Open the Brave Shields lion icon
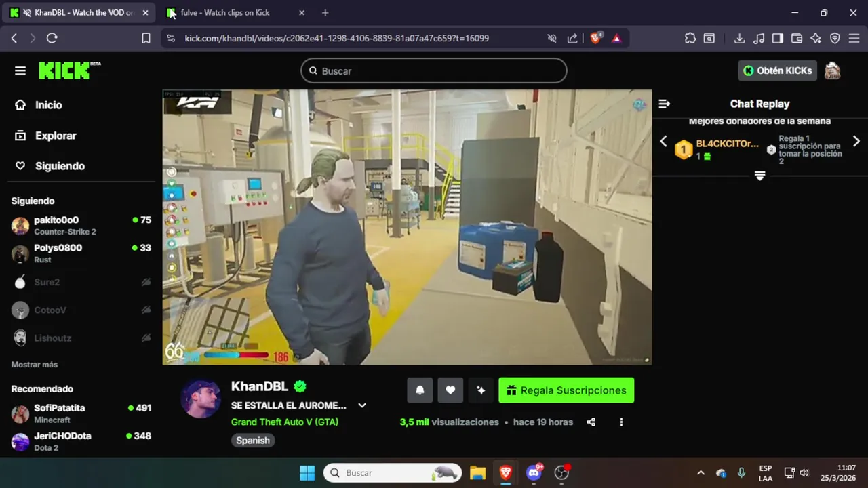This screenshot has height=488, width=868. (x=595, y=38)
